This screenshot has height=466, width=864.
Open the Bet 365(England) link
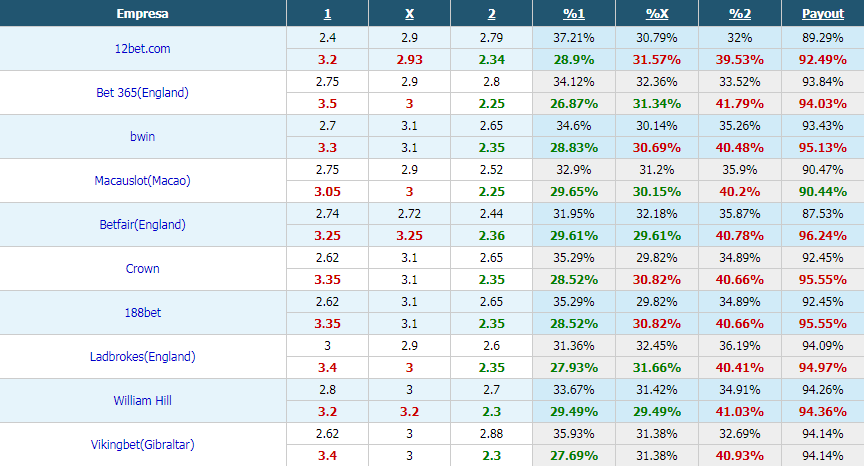(x=143, y=93)
